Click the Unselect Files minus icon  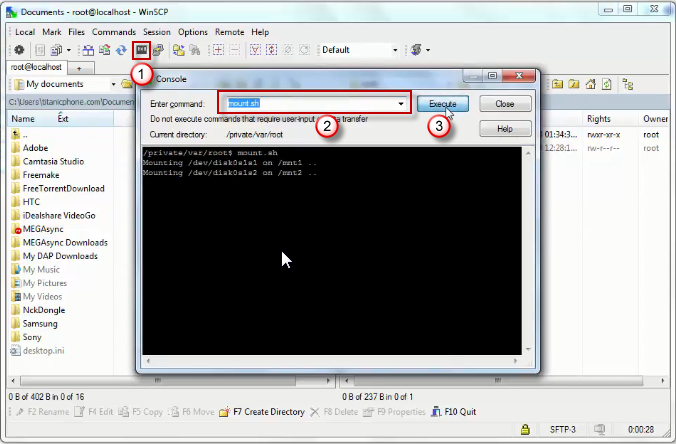235,50
